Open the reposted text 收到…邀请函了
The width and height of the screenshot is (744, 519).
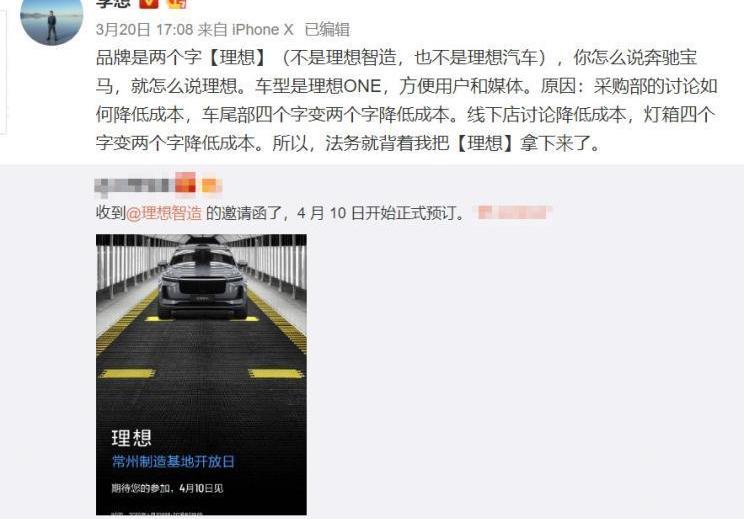[x=280, y=213]
